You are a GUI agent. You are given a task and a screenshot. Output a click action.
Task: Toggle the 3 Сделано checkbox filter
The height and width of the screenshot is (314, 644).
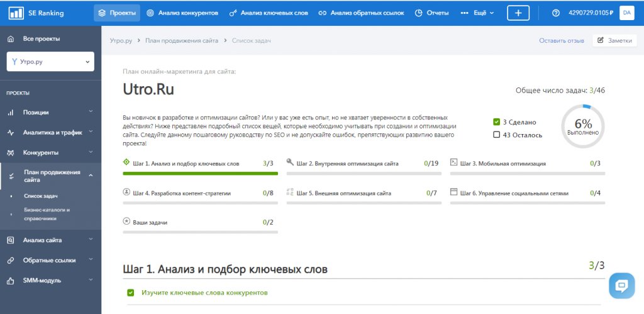(497, 122)
